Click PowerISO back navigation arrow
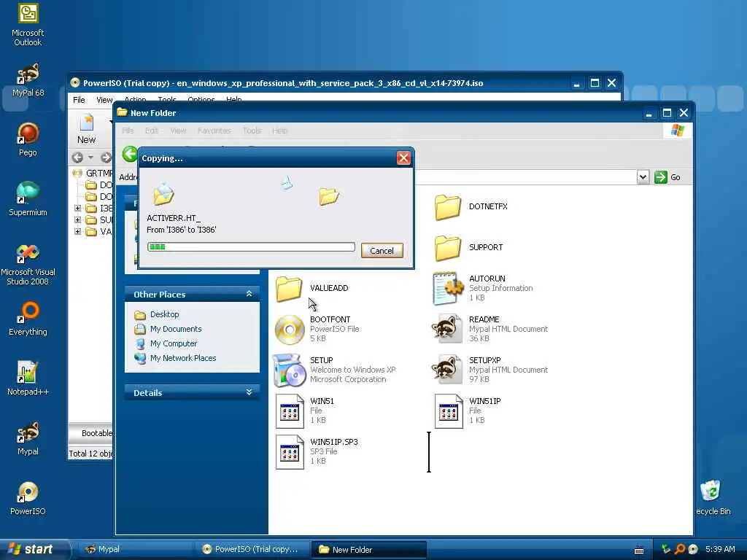The height and width of the screenshot is (560, 747). pyautogui.click(x=77, y=157)
